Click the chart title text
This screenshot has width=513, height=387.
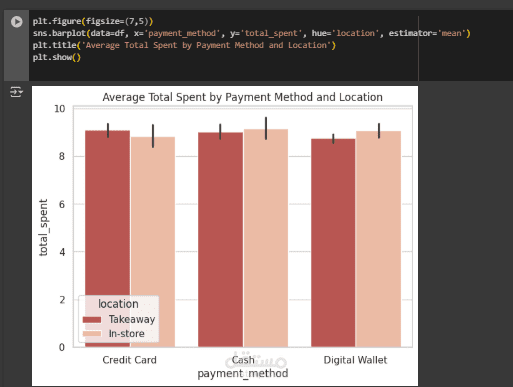point(242,97)
